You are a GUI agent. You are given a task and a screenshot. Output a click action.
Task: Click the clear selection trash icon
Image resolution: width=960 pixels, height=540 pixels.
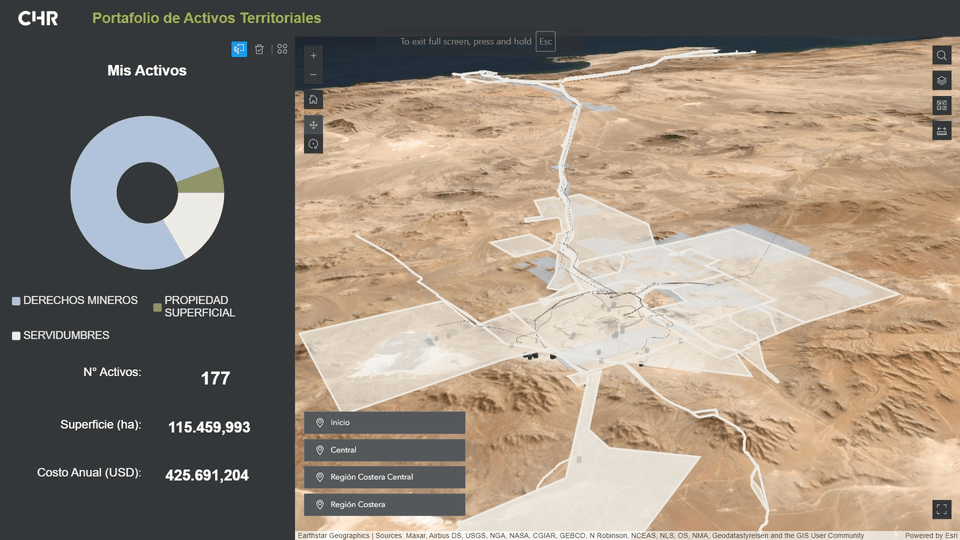(260, 49)
